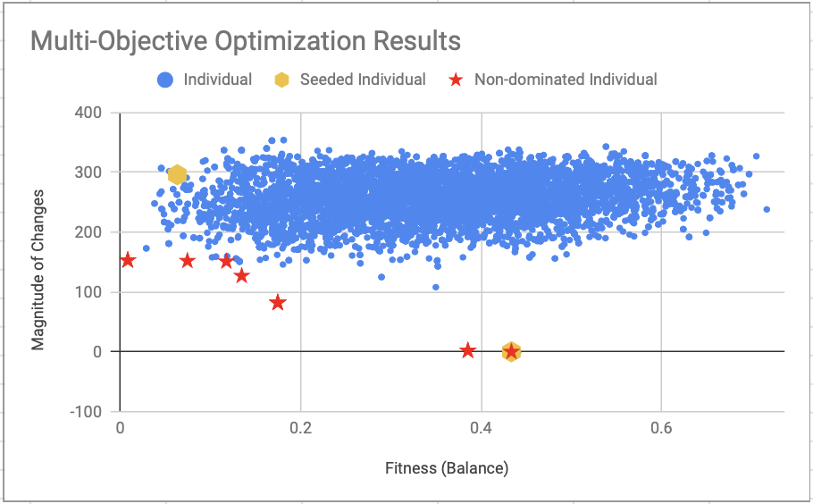Select the Fitness (Balance) axis title

(x=447, y=467)
